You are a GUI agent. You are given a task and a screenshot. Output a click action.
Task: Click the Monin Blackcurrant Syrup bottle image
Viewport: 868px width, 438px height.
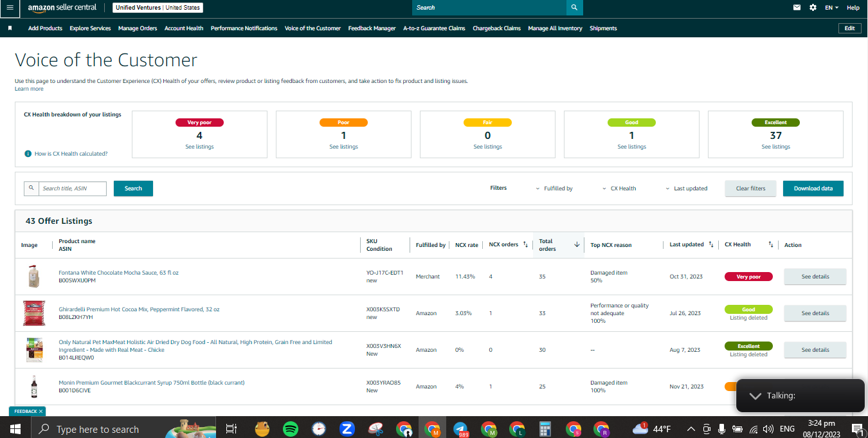point(34,387)
